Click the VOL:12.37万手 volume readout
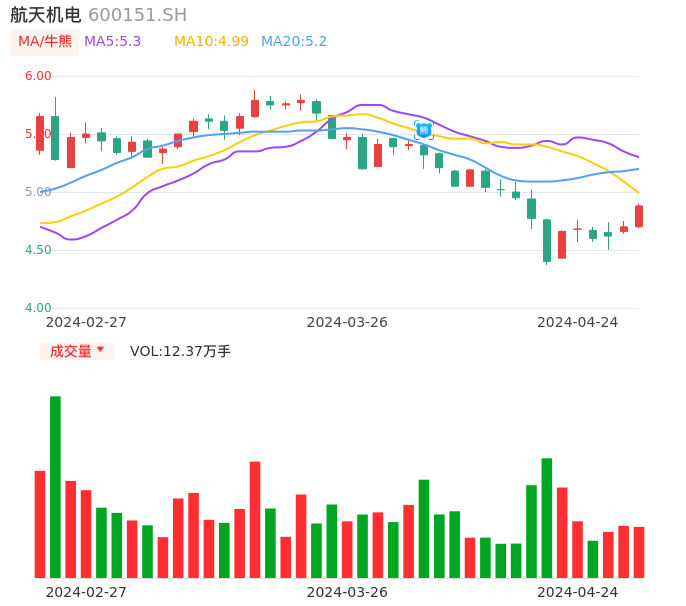Image resolution: width=686 pixels, height=606 pixels. (180, 351)
